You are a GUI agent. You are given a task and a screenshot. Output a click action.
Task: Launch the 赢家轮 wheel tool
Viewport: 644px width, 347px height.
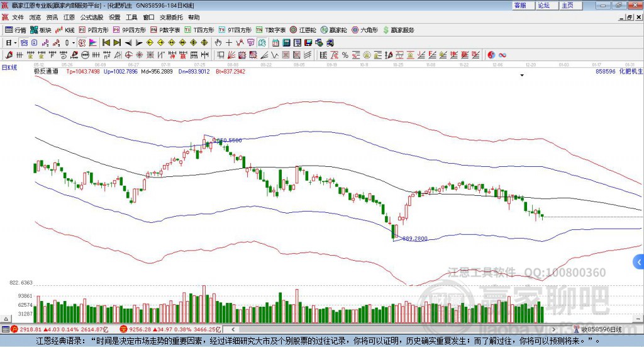click(333, 30)
